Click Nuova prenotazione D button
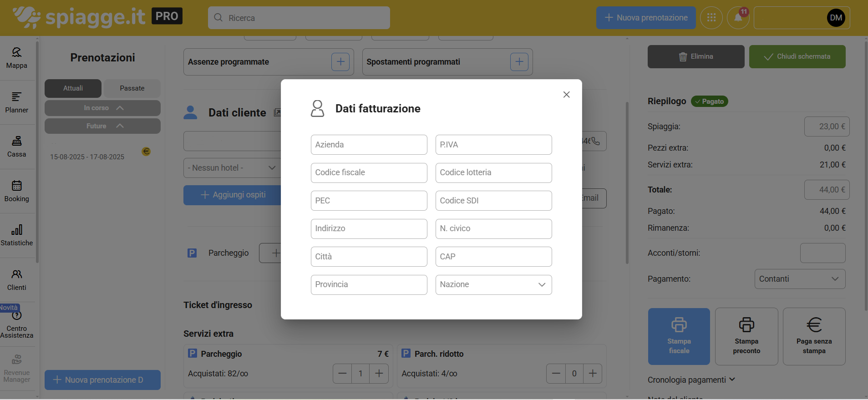Image resolution: width=868 pixels, height=400 pixels. (102, 380)
